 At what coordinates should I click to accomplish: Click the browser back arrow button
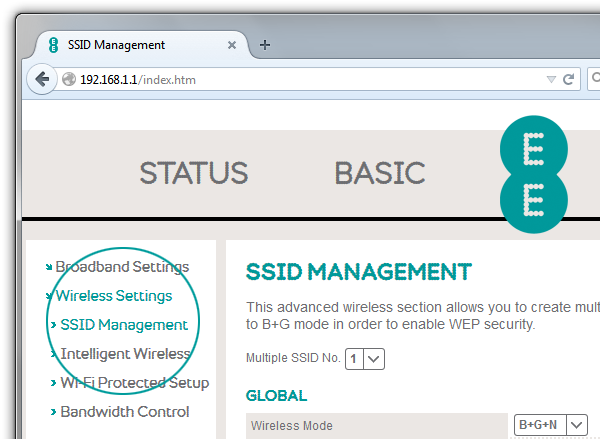pyautogui.click(x=42, y=79)
